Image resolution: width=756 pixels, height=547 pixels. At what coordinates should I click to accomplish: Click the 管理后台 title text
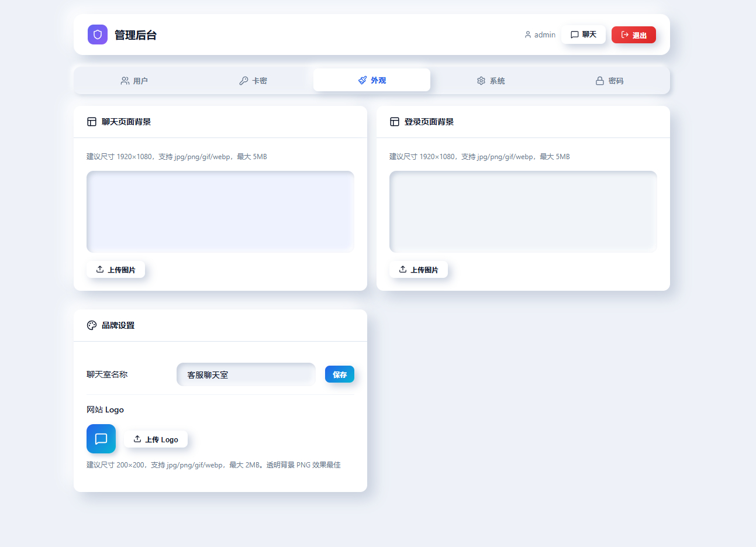click(136, 35)
